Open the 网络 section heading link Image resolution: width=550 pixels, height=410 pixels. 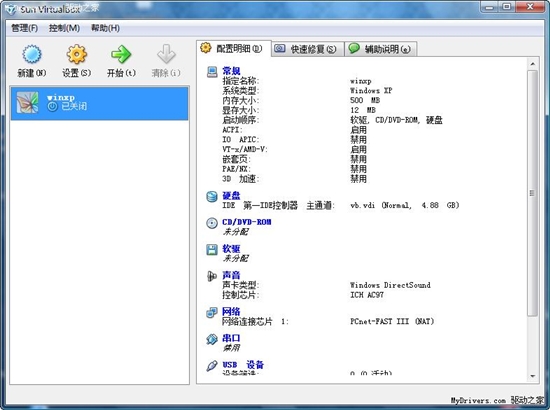[x=231, y=311]
